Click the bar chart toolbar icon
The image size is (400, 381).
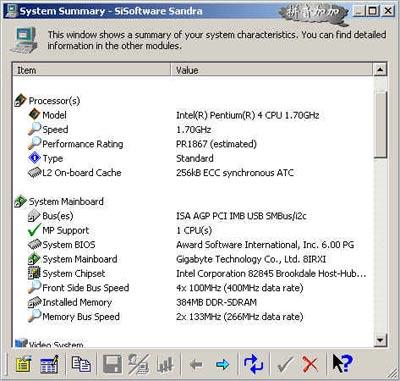point(165,365)
